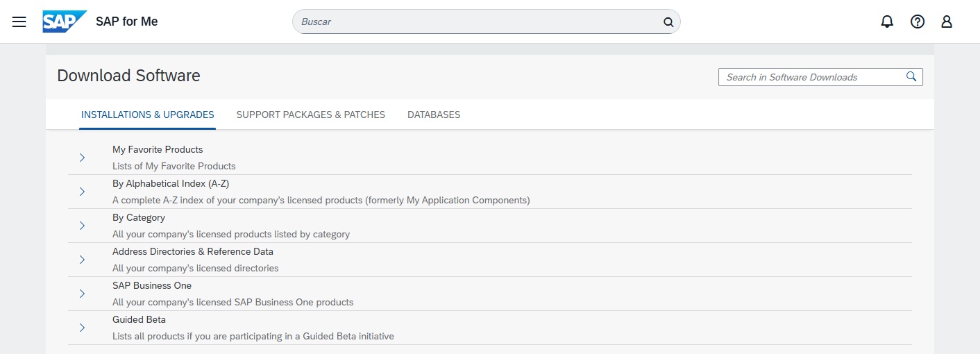Image resolution: width=980 pixels, height=354 pixels.
Task: Expand My Favorite Products chevron
Action: pyautogui.click(x=82, y=158)
